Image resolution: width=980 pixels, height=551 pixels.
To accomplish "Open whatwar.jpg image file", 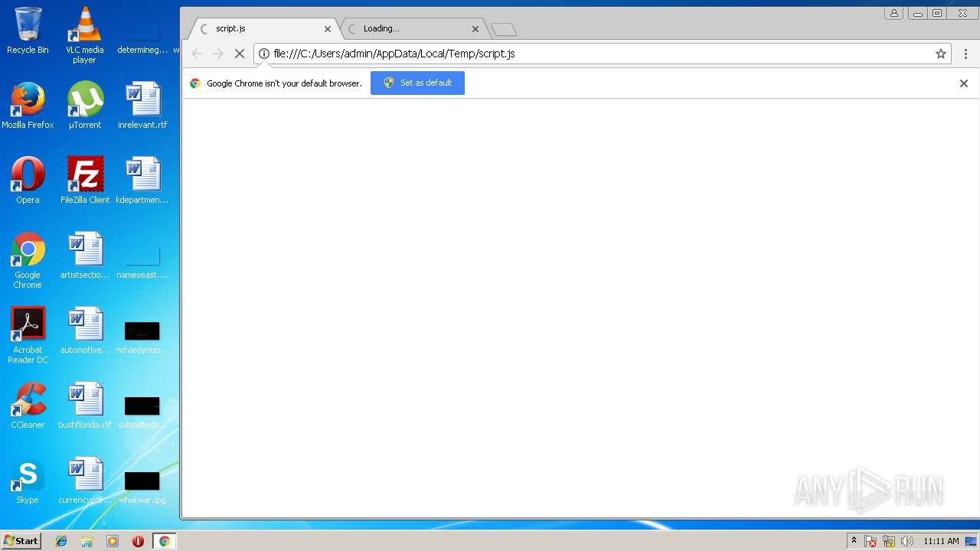I will coord(142,487).
